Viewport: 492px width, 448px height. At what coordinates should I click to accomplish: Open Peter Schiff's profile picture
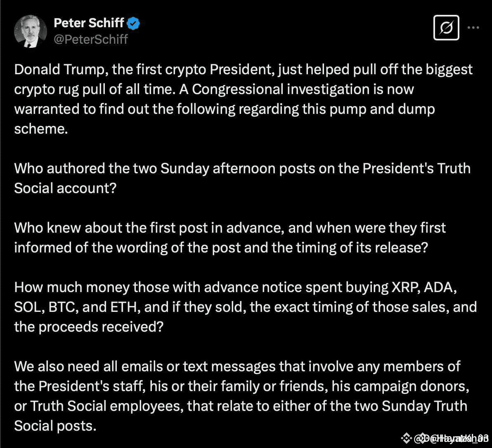(x=31, y=31)
